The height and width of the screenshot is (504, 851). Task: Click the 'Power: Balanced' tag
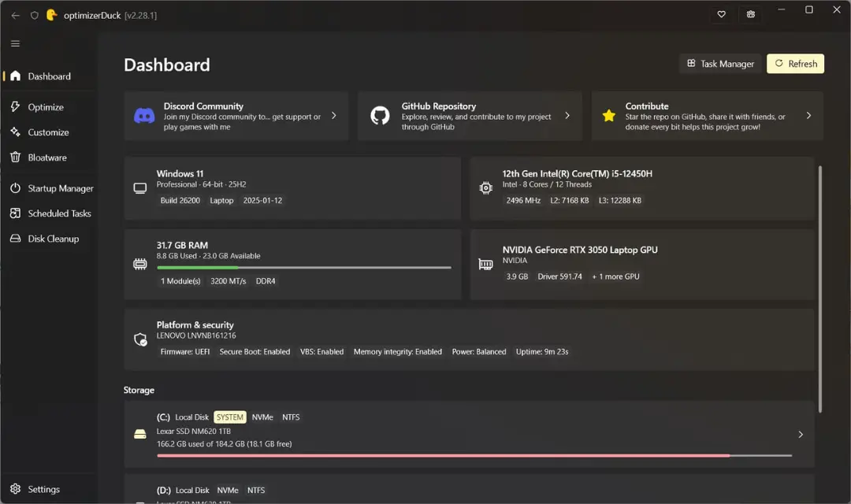point(479,351)
